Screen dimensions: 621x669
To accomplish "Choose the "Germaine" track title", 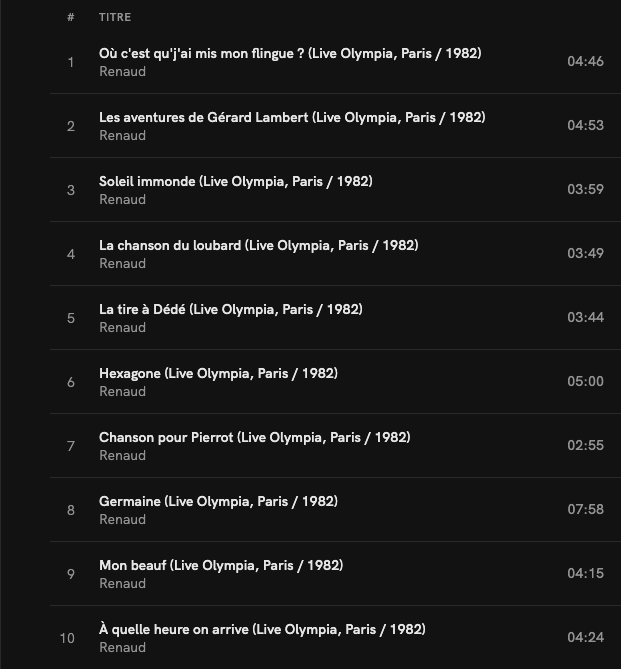I will [218, 501].
